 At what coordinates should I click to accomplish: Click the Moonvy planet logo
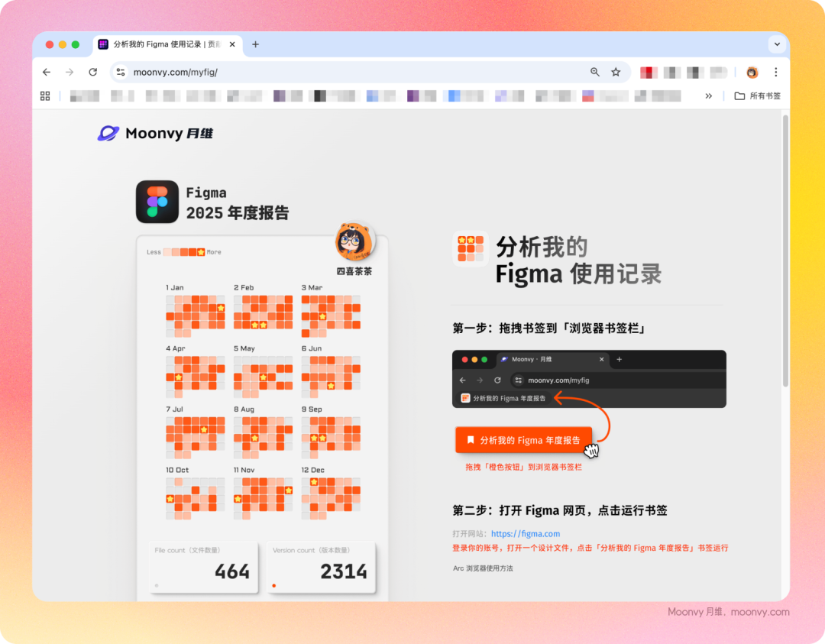[x=108, y=133]
